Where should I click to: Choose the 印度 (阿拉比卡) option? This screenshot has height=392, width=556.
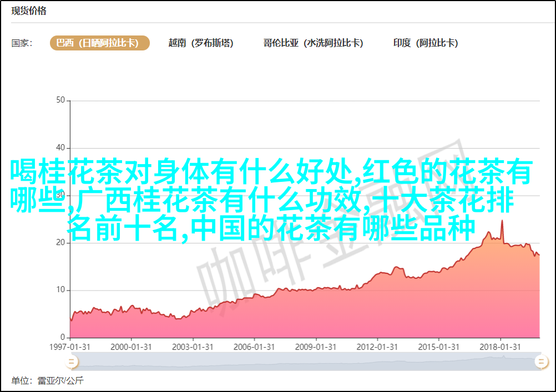425,43
